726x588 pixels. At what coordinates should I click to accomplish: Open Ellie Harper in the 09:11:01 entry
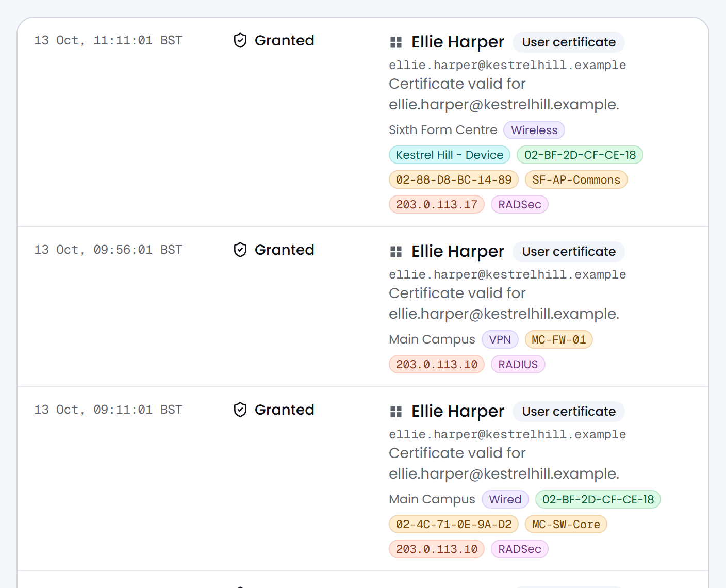click(x=458, y=411)
